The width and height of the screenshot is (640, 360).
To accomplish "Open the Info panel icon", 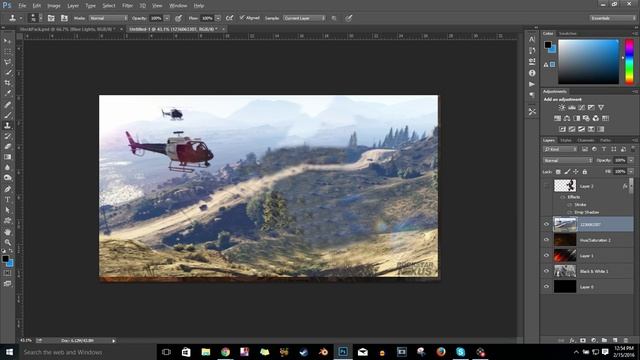I will 532,73.
